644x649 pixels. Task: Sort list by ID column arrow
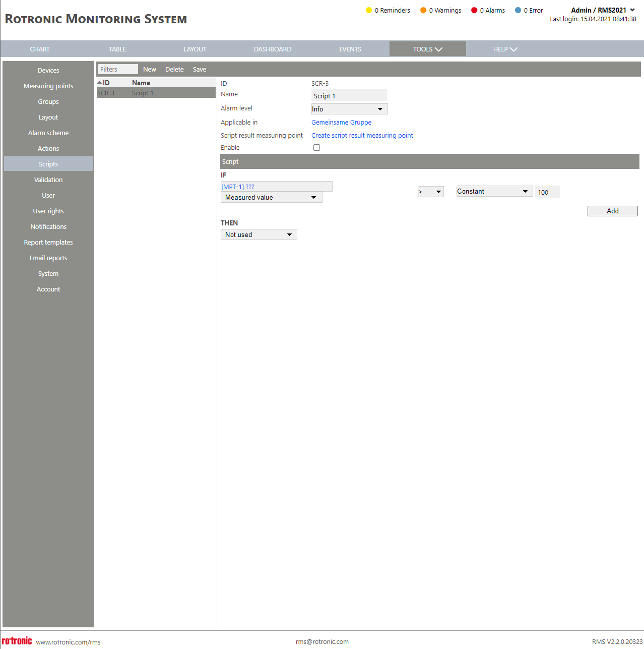pos(100,83)
